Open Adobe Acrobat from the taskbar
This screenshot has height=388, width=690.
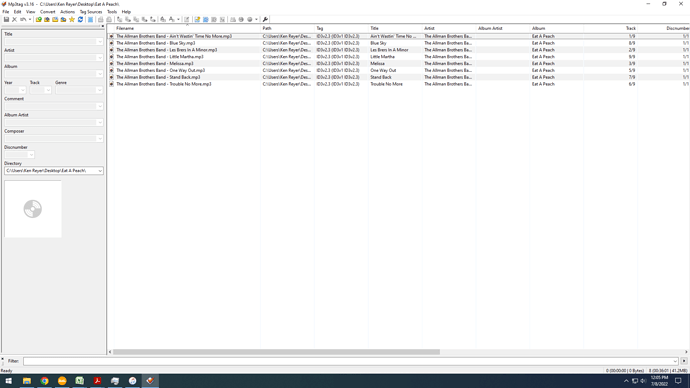pos(97,381)
